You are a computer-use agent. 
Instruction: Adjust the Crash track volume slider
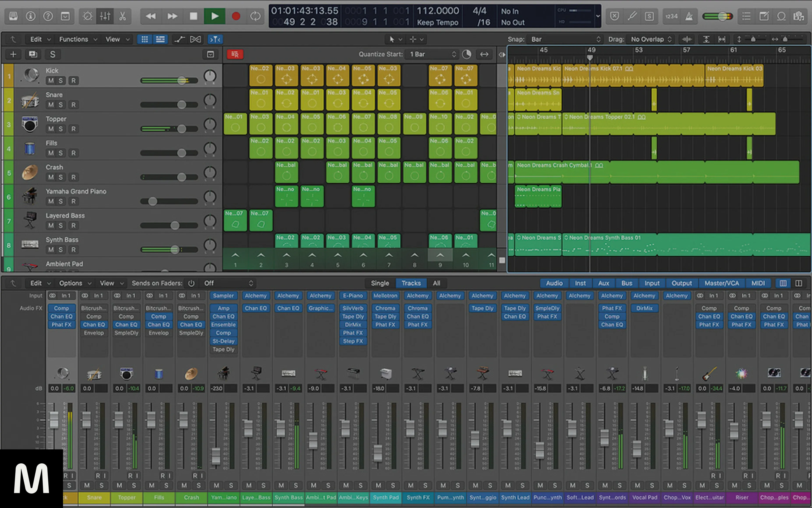[x=181, y=177]
